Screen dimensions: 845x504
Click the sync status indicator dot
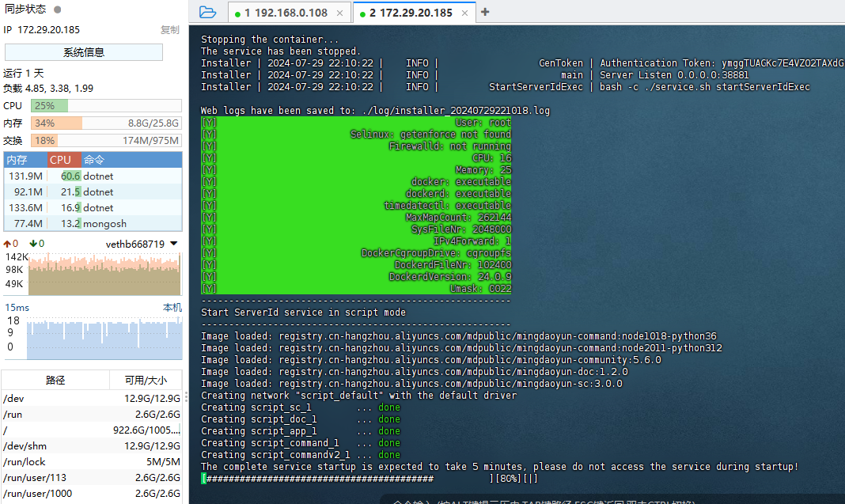click(58, 9)
